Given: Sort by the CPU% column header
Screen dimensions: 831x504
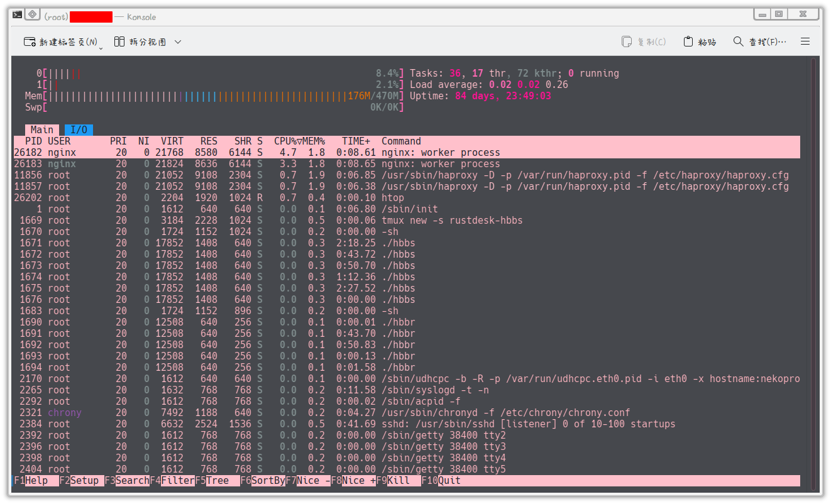Looking at the screenshot, I should coord(285,141).
